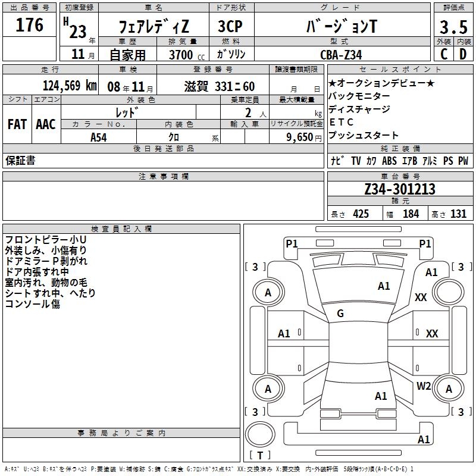This screenshot has width=476, height=476.
Task: Select the front-left wheel marked A
Action: pyautogui.click(x=268, y=292)
